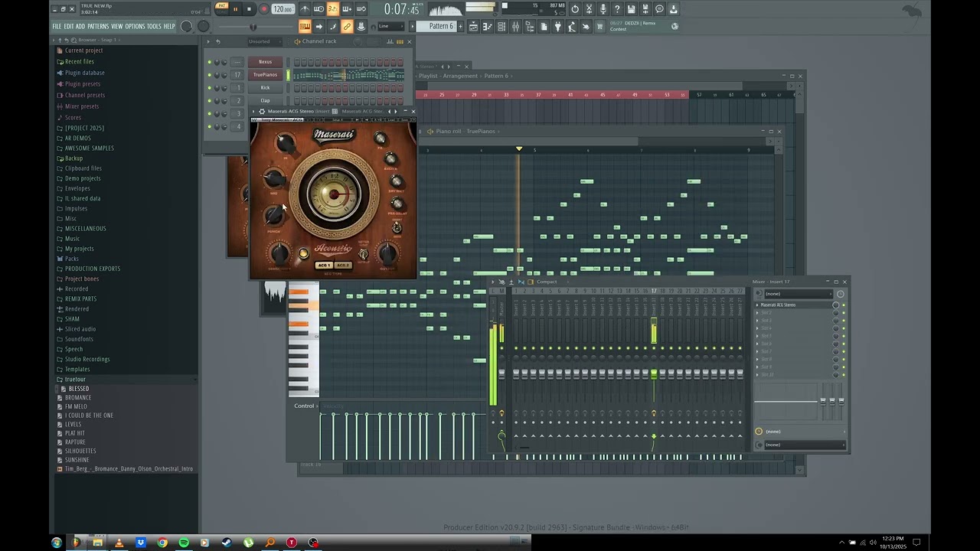This screenshot has width=980, height=551.
Task: Toggle the highlighted link-chain snap icon
Action: [347, 27]
